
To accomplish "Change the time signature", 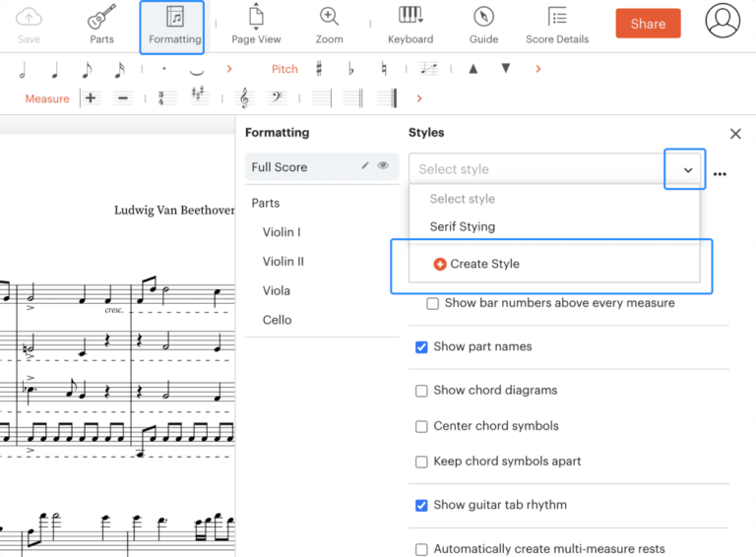I will coord(166,98).
